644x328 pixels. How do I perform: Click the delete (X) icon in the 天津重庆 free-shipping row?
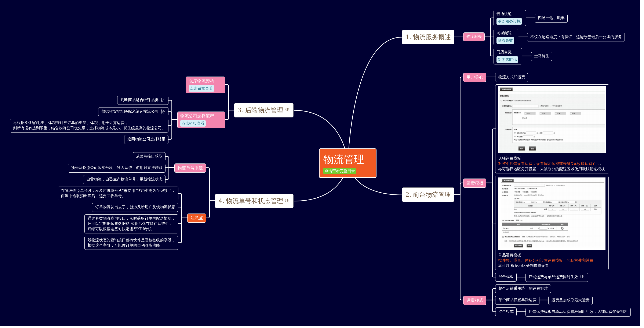pos(562,229)
